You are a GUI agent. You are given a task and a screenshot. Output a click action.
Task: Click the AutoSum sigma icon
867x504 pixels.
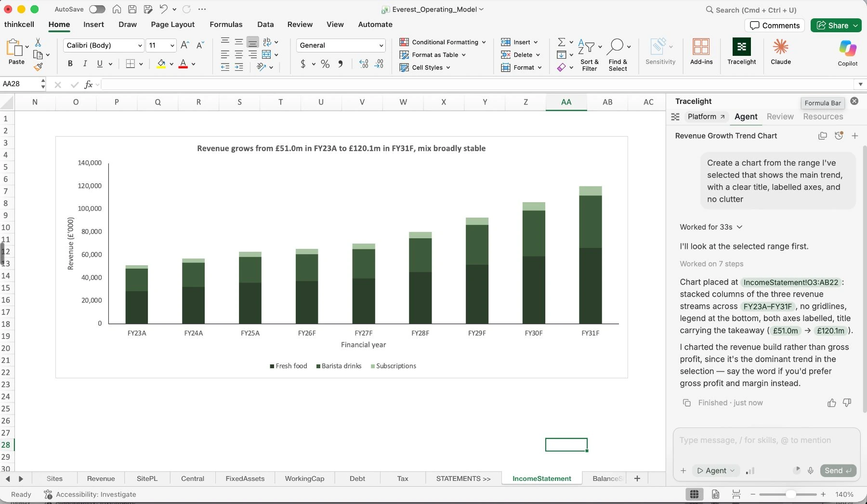(561, 42)
